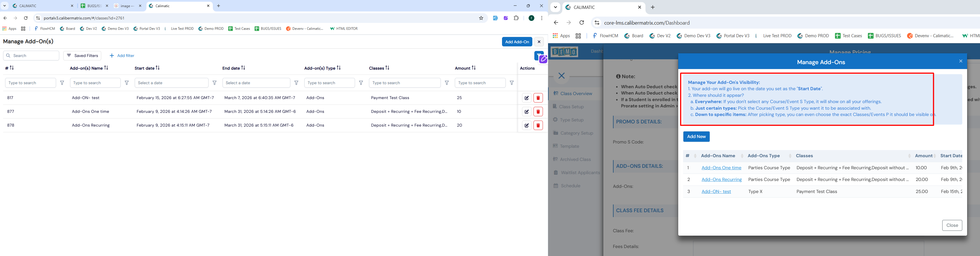Screen dimensions: 980x256
Task: Sort by # column
Action: (x=12, y=68)
